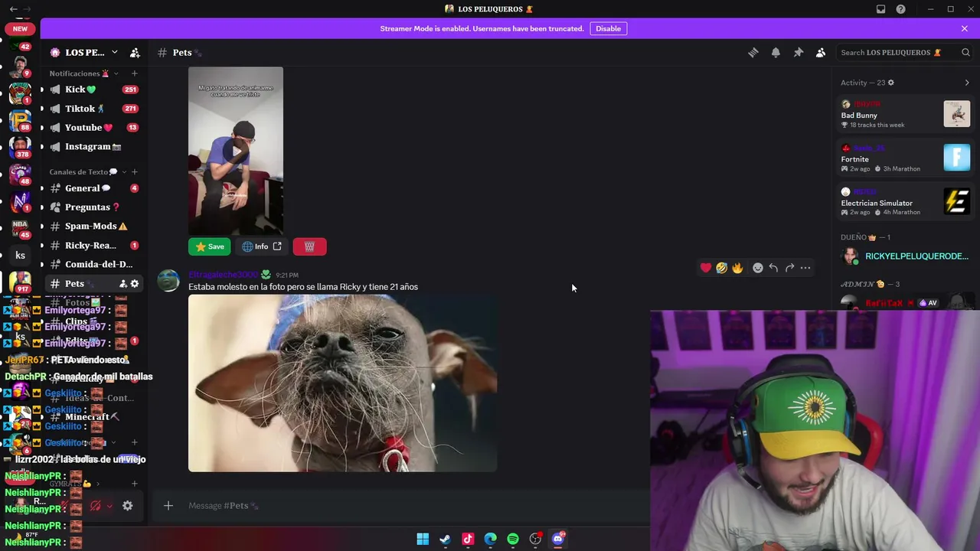The image size is (980, 551).
Task: Open Steam from the taskbar
Action: pyautogui.click(x=445, y=540)
